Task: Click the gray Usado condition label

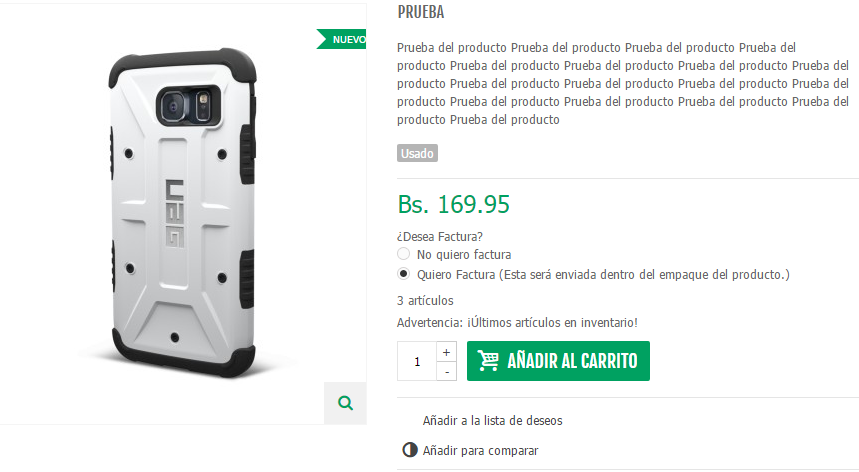Action: [417, 153]
